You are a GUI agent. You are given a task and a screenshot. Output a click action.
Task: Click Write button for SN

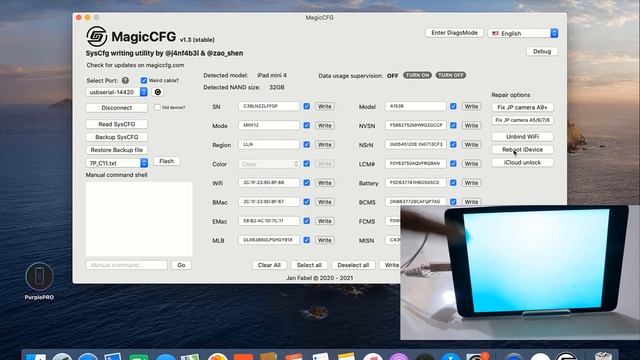pyautogui.click(x=324, y=107)
